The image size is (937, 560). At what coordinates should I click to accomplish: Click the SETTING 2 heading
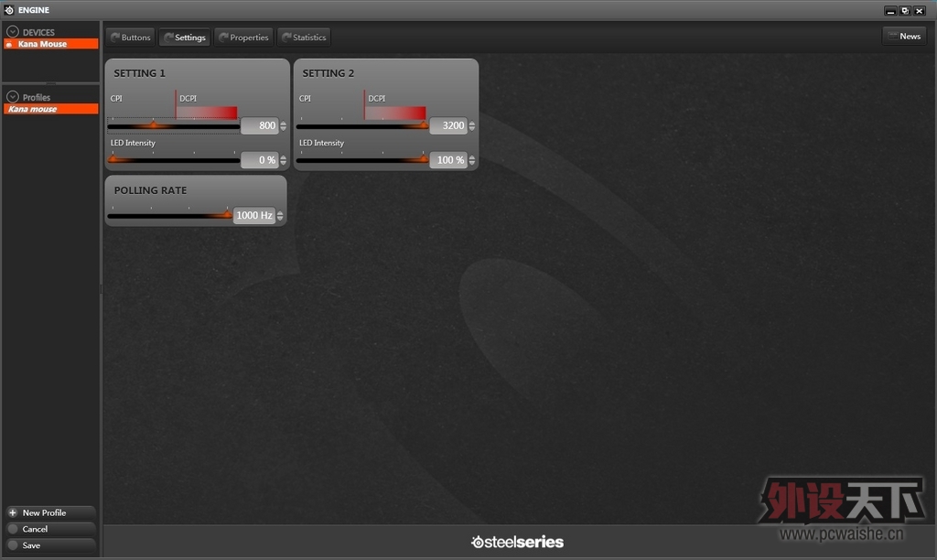pos(328,73)
